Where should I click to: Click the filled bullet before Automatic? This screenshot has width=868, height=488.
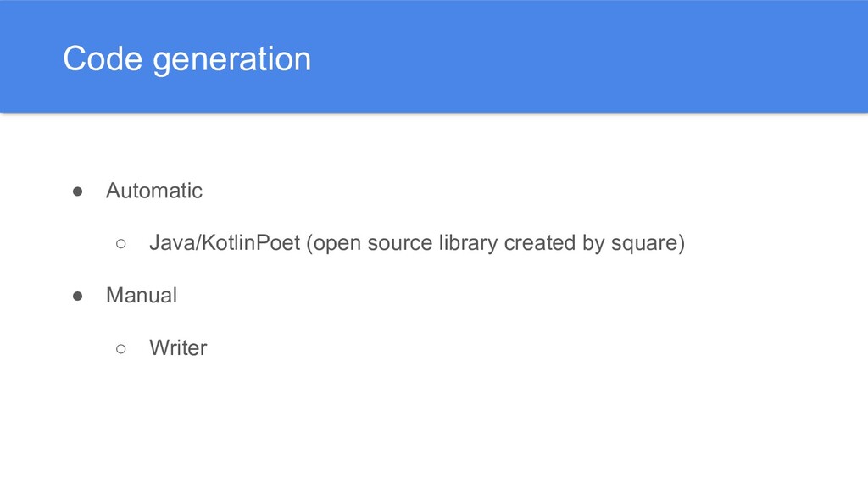pos(76,191)
